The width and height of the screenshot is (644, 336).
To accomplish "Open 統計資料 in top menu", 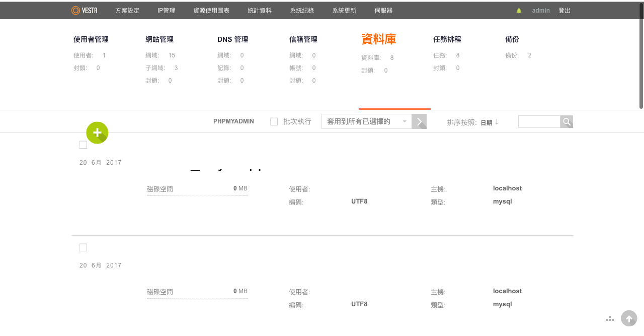I will [x=260, y=11].
